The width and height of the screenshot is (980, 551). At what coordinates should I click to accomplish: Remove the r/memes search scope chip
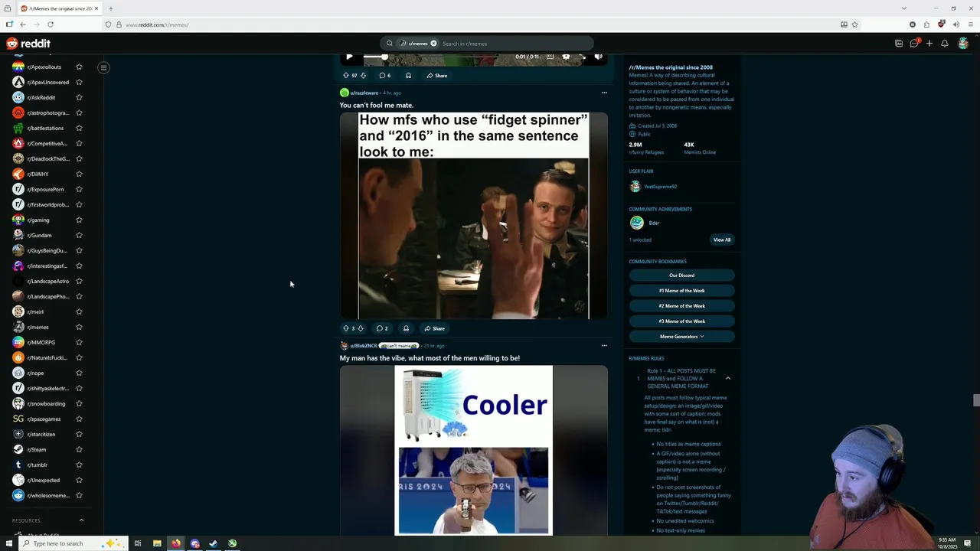[x=433, y=44]
